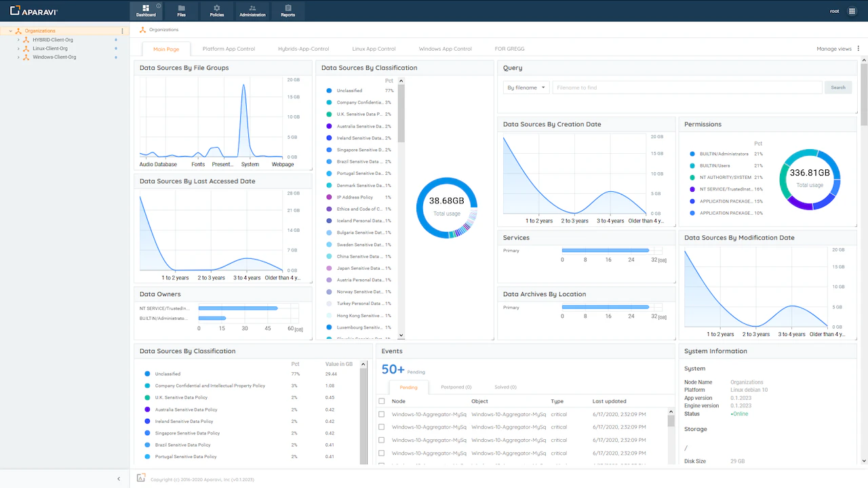The image size is (868, 488).
Task: Check the first Windows-10-Aggregator event row checkbox
Action: pyautogui.click(x=382, y=414)
